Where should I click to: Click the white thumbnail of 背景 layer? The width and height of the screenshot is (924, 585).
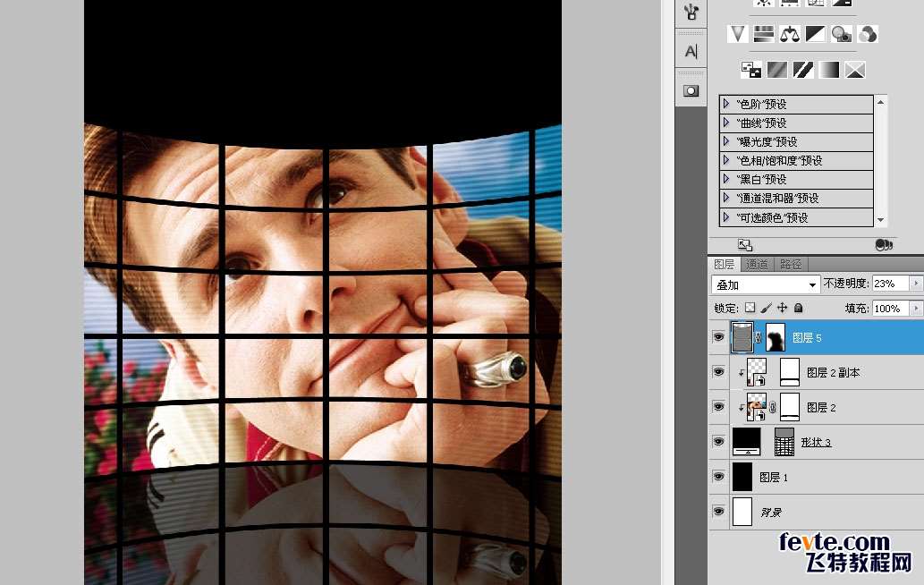pos(742,512)
